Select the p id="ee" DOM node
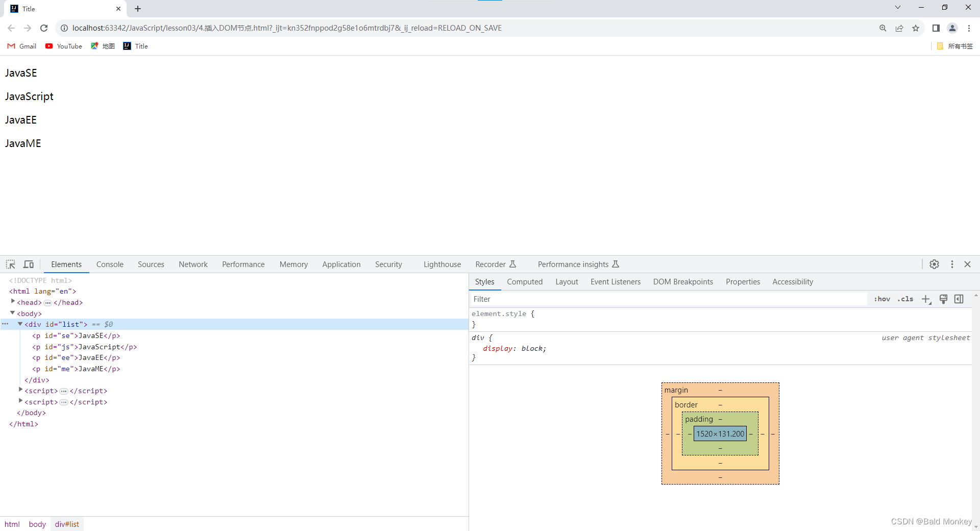This screenshot has height=531, width=980. tap(76, 358)
